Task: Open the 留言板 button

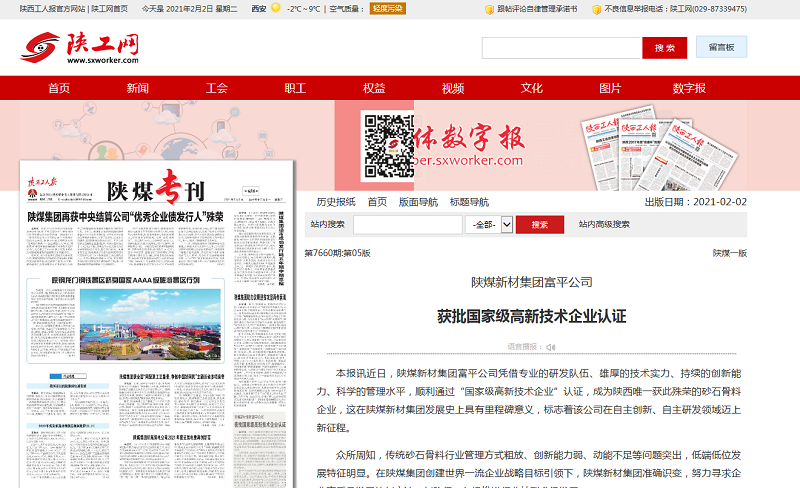Action: 721,47
